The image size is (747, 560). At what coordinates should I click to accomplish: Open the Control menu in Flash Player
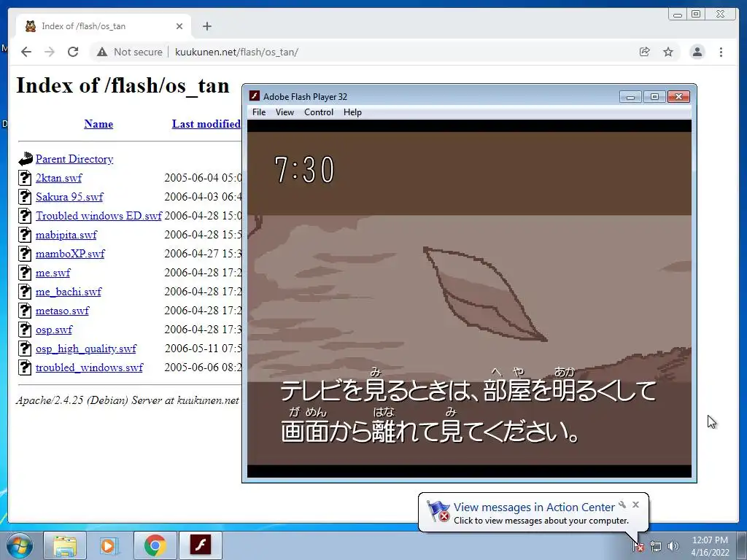tap(319, 112)
